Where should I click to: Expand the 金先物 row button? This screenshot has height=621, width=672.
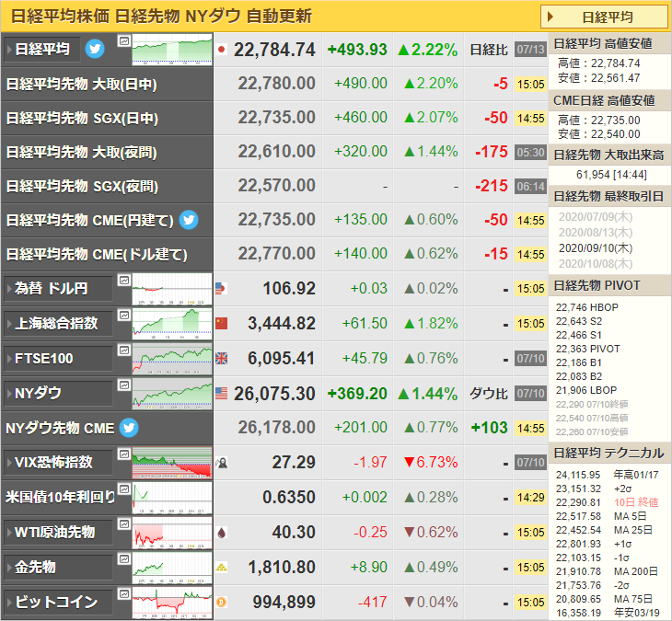(58, 568)
